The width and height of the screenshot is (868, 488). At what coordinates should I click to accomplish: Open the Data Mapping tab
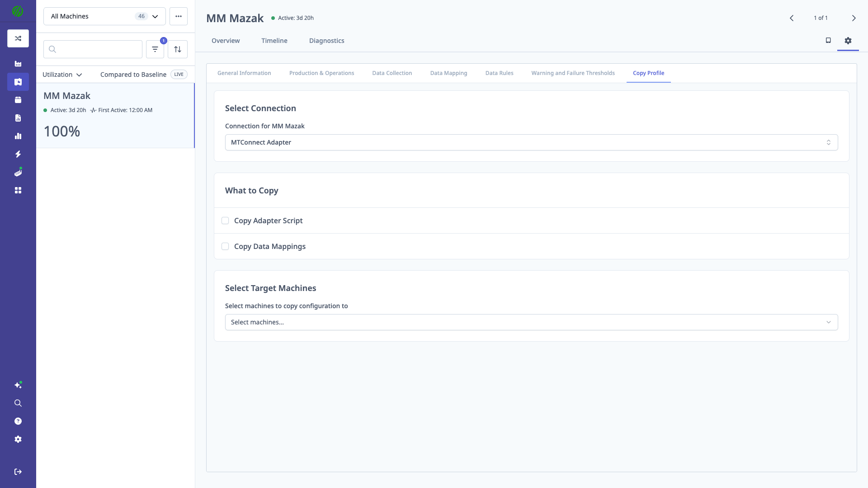449,73
